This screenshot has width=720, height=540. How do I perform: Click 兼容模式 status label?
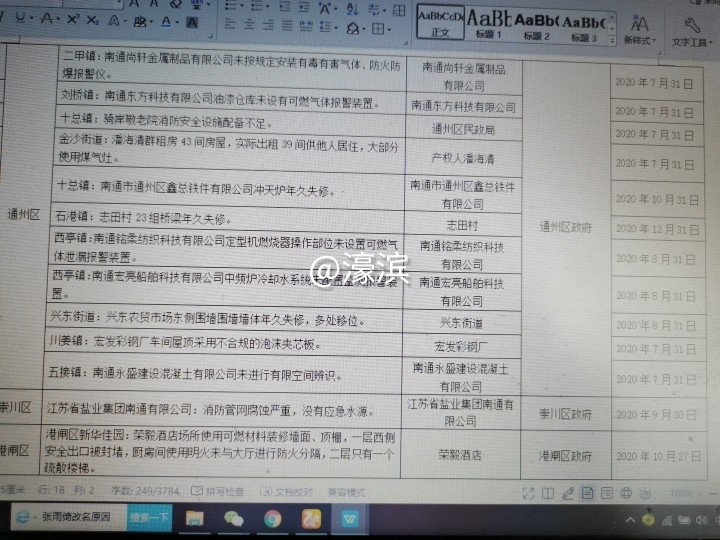[x=346, y=492]
